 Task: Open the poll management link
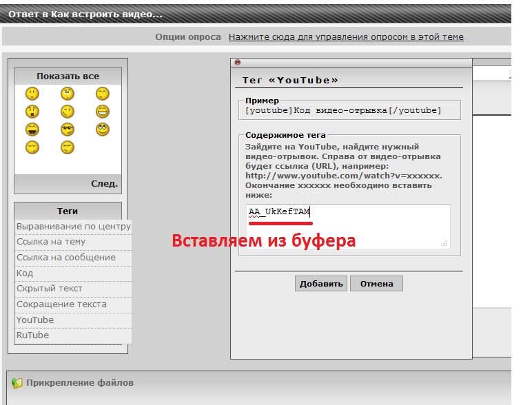point(346,37)
